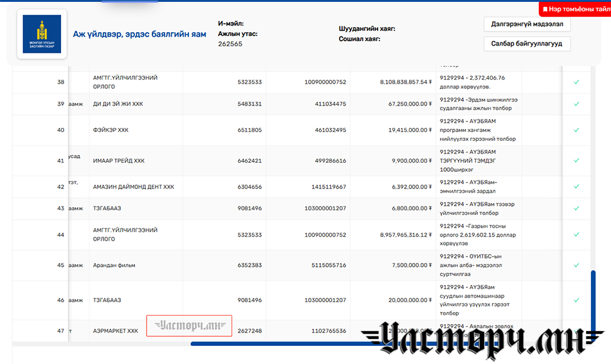611x364 pixels.
Task: Click the green checkmark in row 44
Action: pos(576,234)
